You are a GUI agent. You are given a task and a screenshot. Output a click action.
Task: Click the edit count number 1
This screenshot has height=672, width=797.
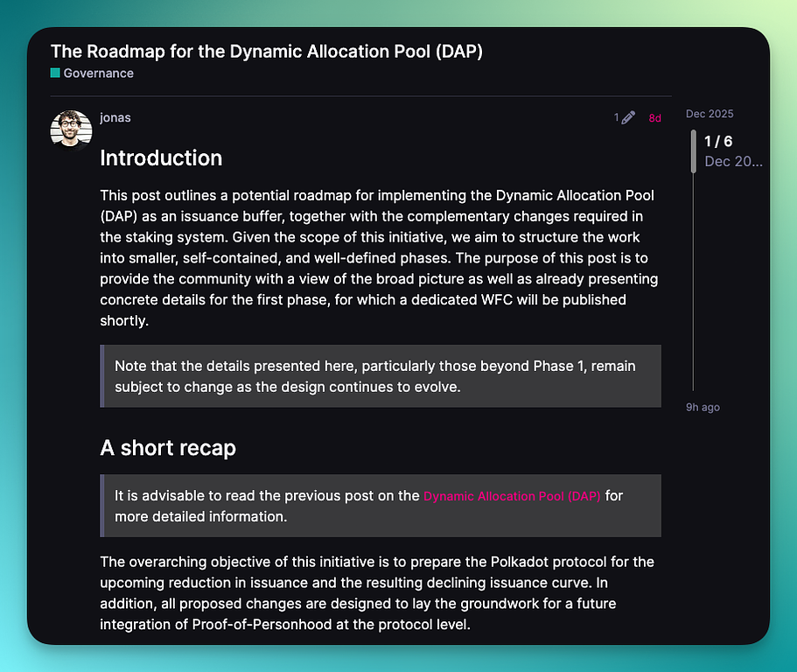(x=616, y=118)
